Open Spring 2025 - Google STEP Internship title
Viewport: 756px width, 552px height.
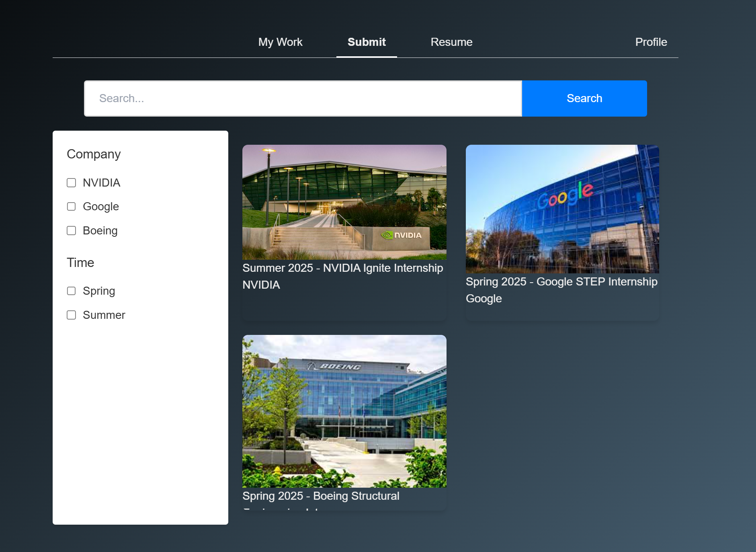point(561,282)
